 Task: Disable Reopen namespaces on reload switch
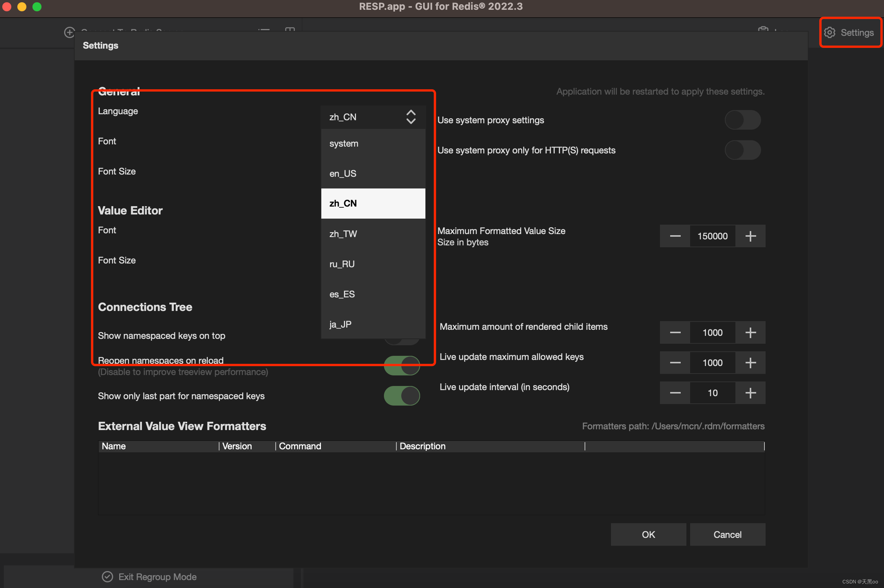(x=402, y=366)
